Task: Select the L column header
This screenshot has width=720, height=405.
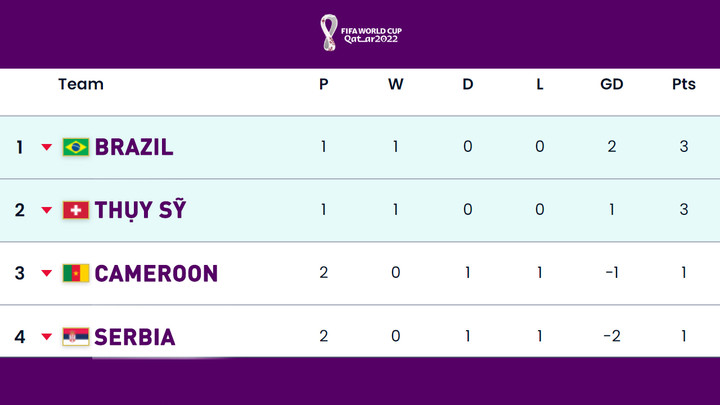Action: [540, 84]
